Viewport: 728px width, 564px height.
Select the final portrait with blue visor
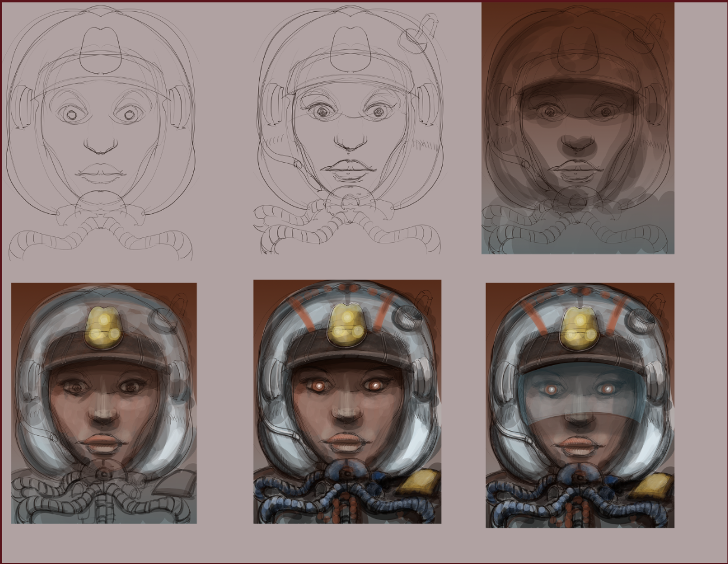580,405
